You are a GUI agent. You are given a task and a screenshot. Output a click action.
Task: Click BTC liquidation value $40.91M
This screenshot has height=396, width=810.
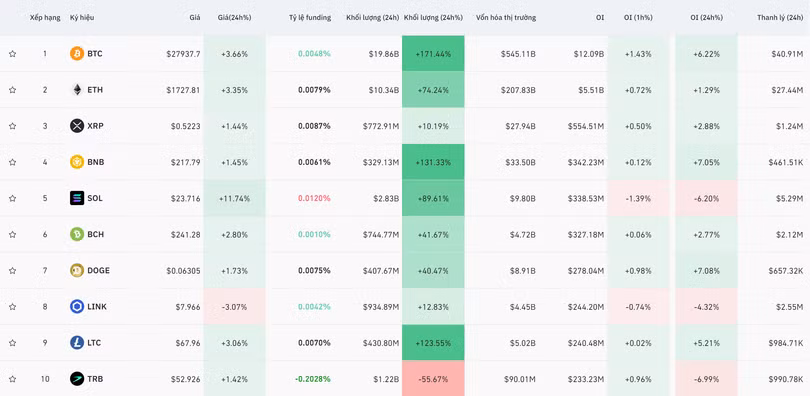pos(787,54)
